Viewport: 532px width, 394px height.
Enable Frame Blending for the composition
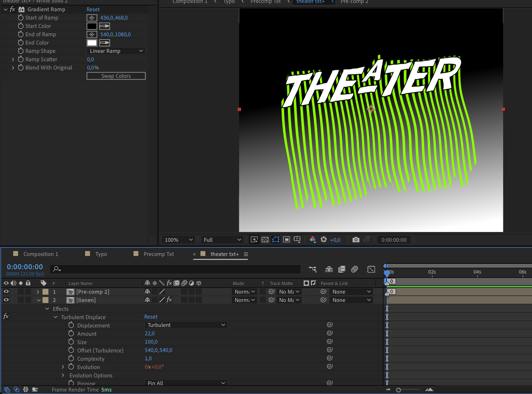click(x=342, y=269)
